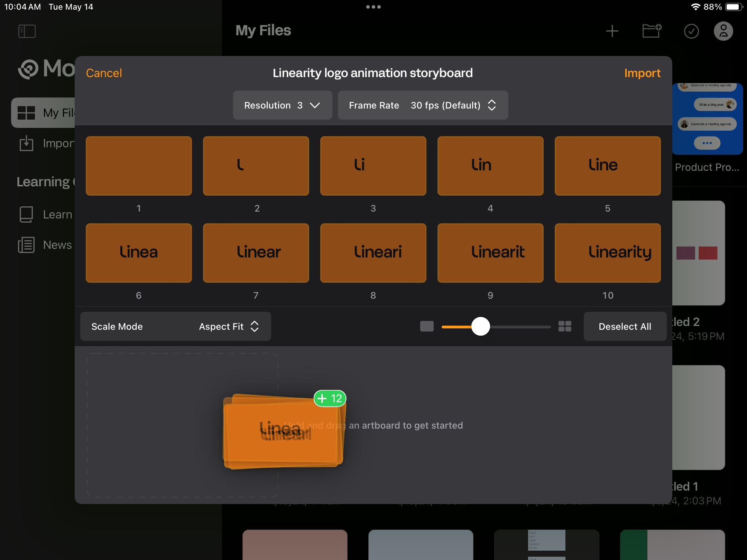Screen dimensions: 747x560
Task: Select storyboard frame 1 (blank orange)
Action: pos(138,166)
